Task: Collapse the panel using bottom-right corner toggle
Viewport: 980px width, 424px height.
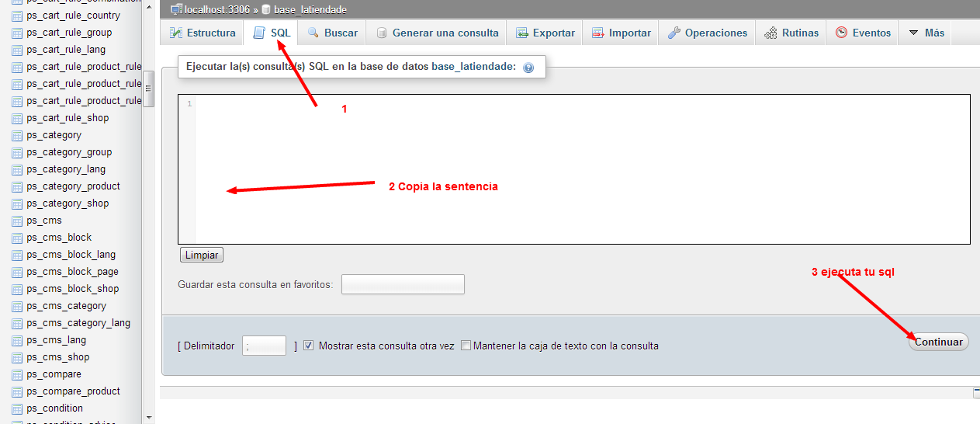Action: pyautogui.click(x=975, y=393)
